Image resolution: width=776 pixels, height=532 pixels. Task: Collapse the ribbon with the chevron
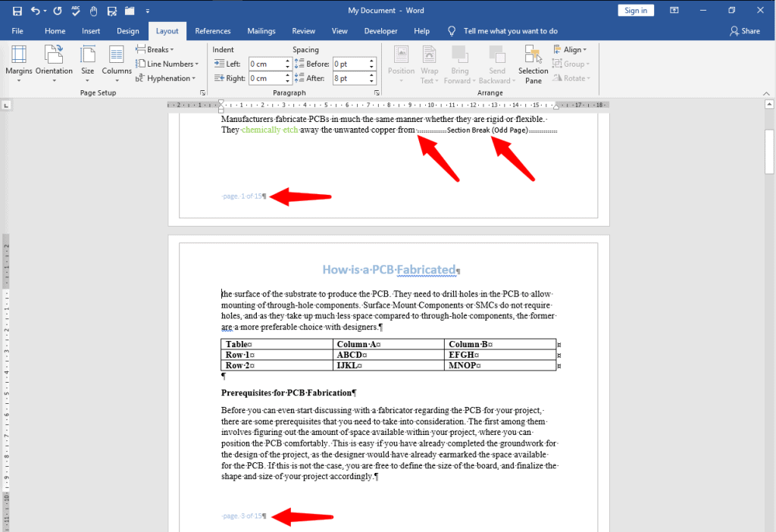[x=766, y=93]
